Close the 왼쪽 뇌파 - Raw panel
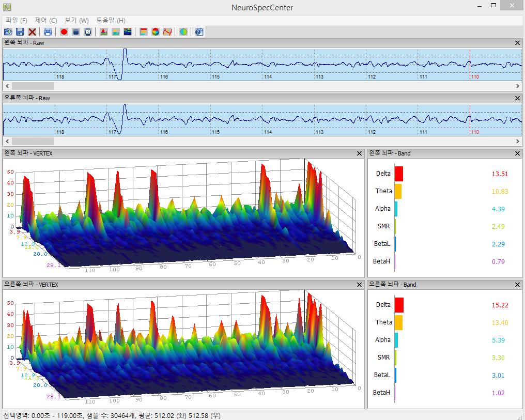Screen dimensions: 525x420 pyautogui.click(x=517, y=43)
